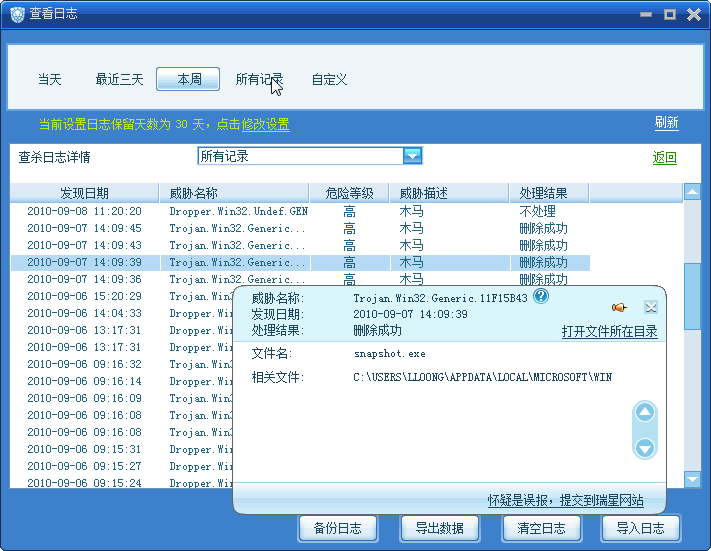Select the 当天 time range tab
The image size is (711, 551).
[x=50, y=79]
